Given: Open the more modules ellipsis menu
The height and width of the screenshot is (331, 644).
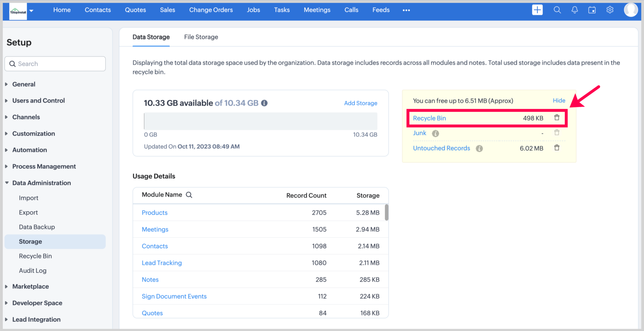Looking at the screenshot, I should point(406,10).
